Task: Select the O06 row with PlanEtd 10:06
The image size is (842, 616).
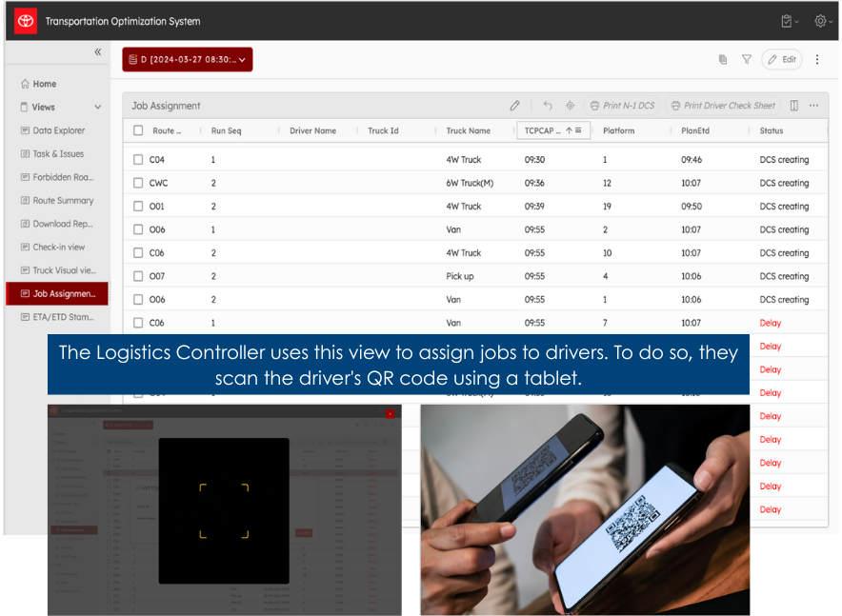Action: pyautogui.click(x=138, y=299)
